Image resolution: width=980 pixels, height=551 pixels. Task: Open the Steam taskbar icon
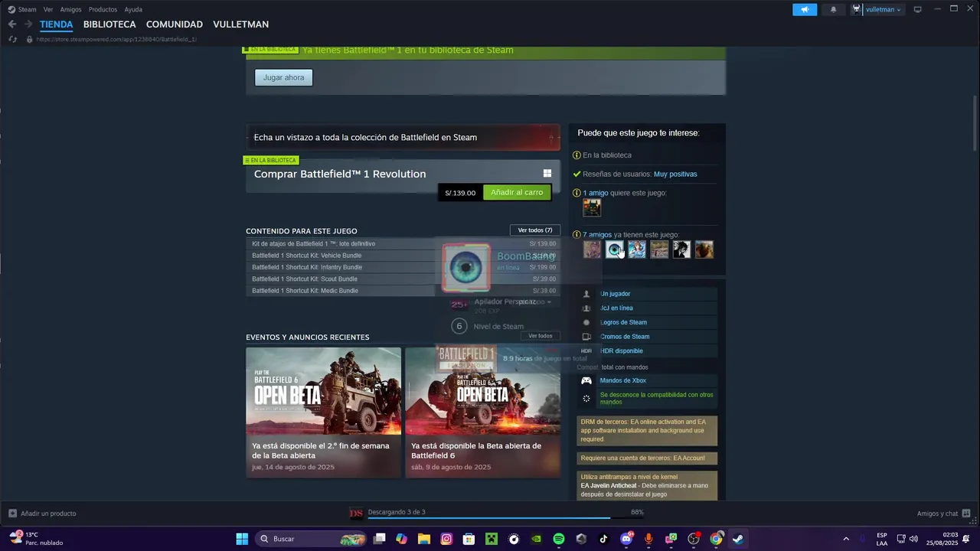738,539
